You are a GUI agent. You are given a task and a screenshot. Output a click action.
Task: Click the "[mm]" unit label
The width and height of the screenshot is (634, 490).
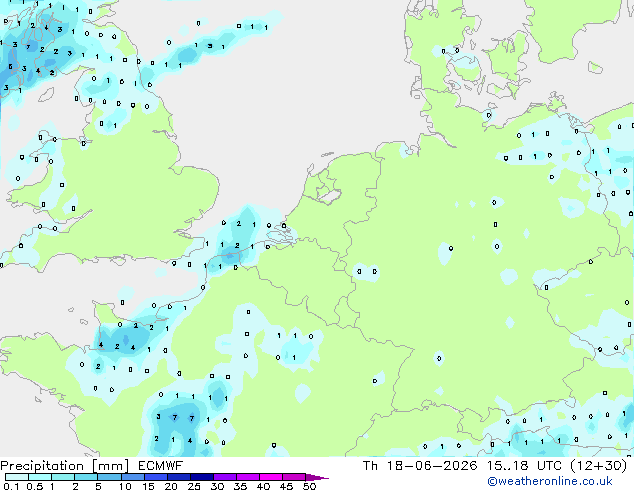[111, 466]
